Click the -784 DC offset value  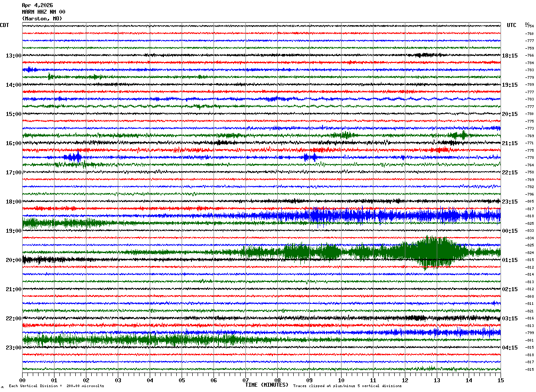pyautogui.click(x=529, y=63)
